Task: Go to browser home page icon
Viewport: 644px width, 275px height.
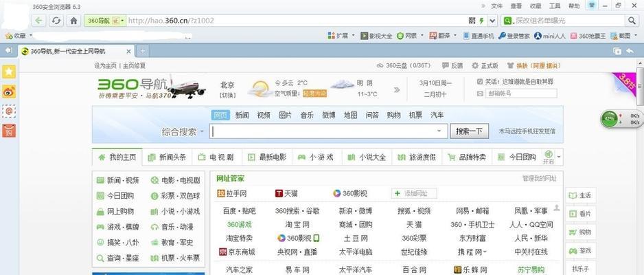Action: click(73, 21)
